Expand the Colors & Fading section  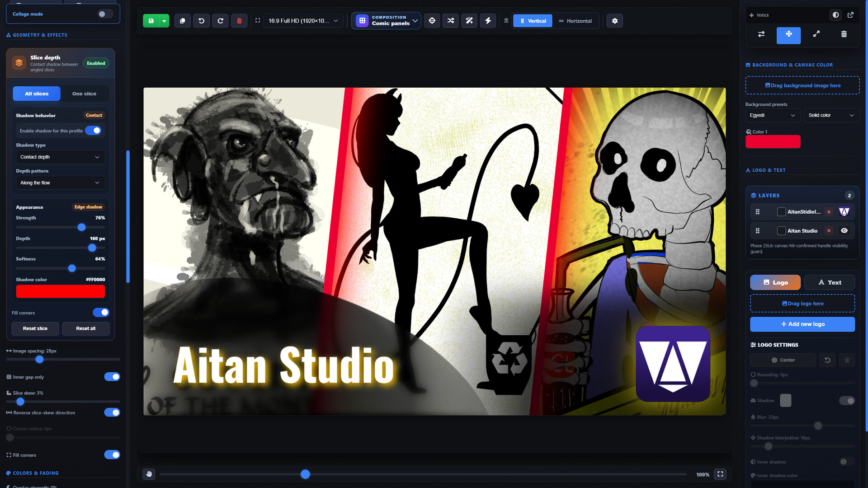(x=36, y=473)
